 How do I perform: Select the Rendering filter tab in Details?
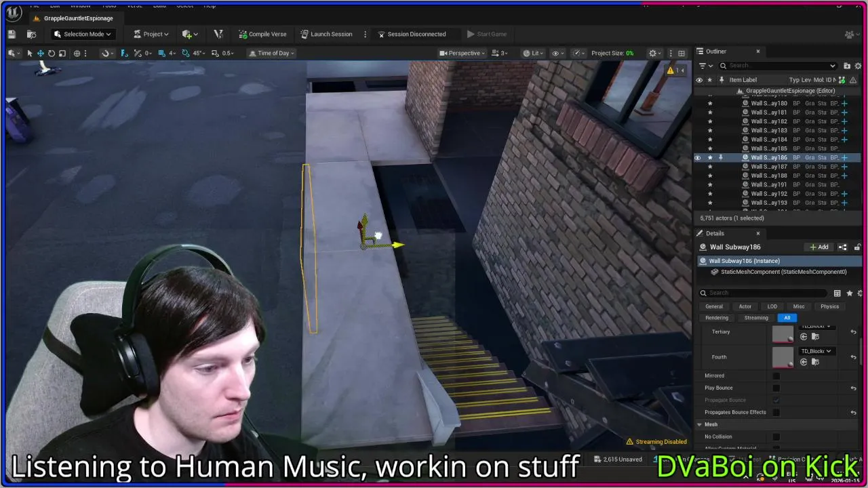(717, 318)
